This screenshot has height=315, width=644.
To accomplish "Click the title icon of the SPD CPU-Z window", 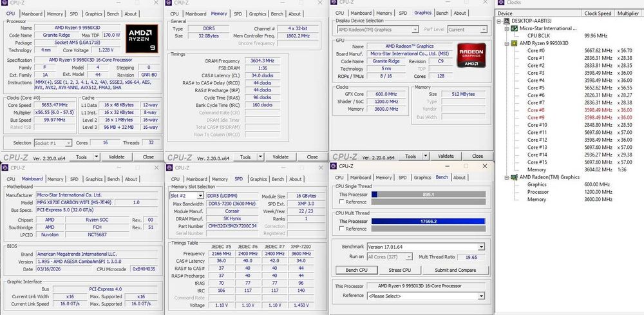I will click(169, 168).
